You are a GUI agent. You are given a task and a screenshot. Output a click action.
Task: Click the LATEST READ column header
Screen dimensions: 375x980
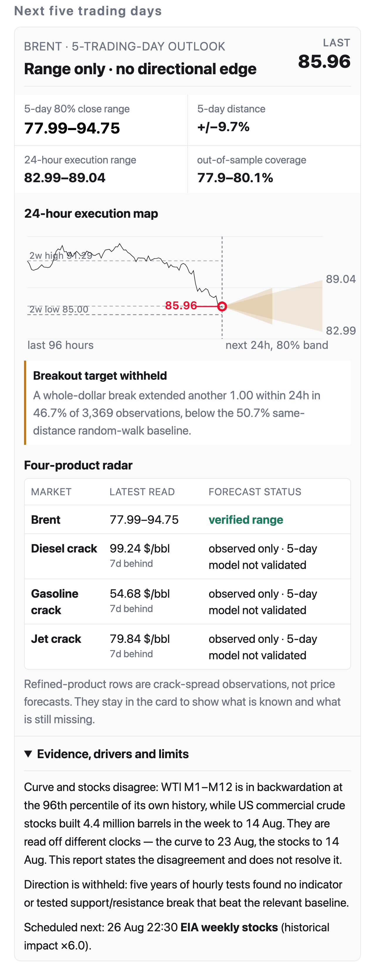142,492
